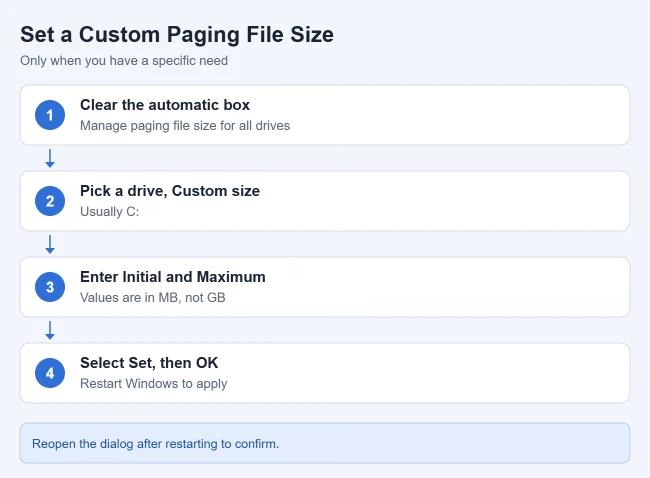Image resolution: width=650 pixels, height=478 pixels.
Task: Click the 'Only when you have a specific need' subtitle
Action: pos(124,61)
